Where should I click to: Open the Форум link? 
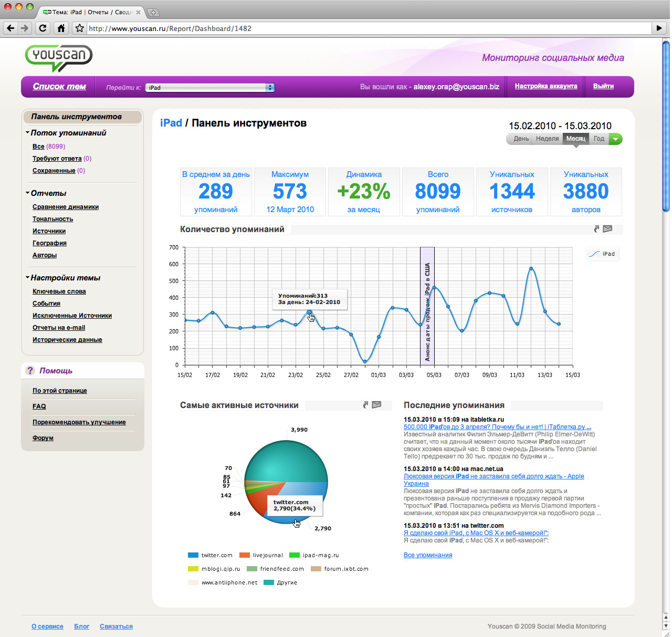pyautogui.click(x=43, y=438)
